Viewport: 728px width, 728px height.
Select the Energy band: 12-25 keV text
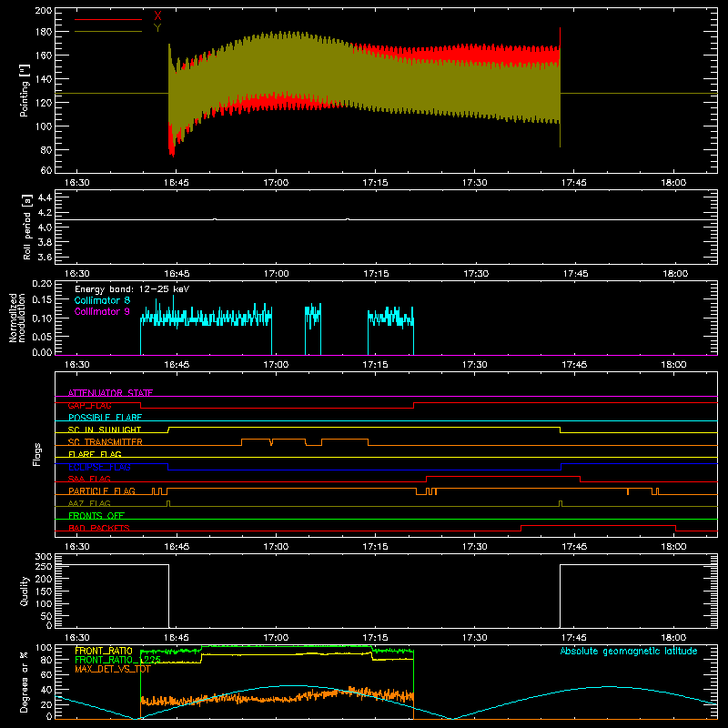tap(132, 289)
